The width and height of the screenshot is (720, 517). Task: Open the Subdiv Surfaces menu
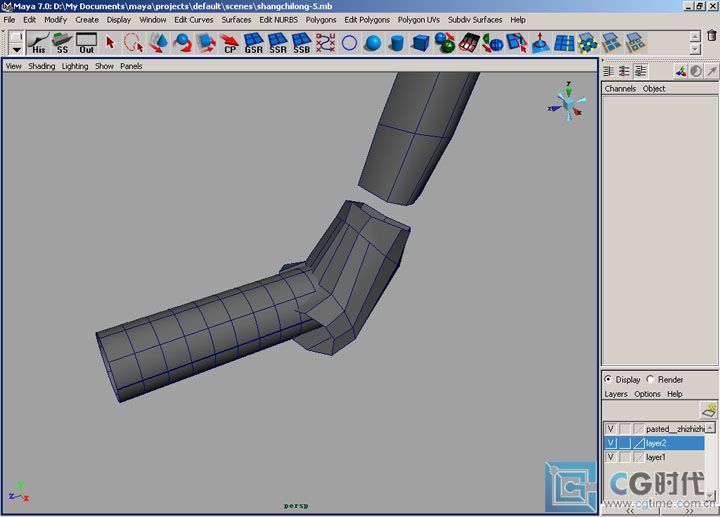475,20
